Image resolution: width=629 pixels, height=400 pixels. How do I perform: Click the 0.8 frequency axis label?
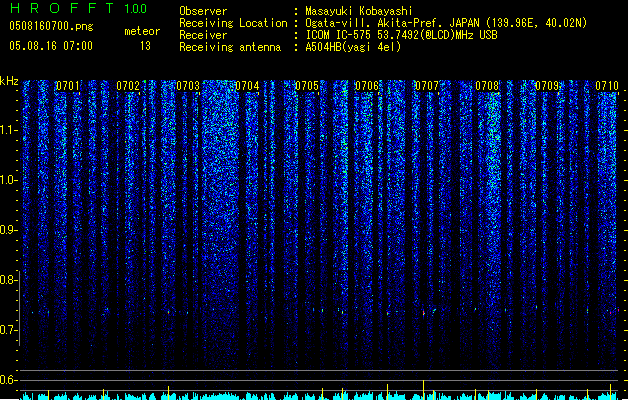[8, 280]
